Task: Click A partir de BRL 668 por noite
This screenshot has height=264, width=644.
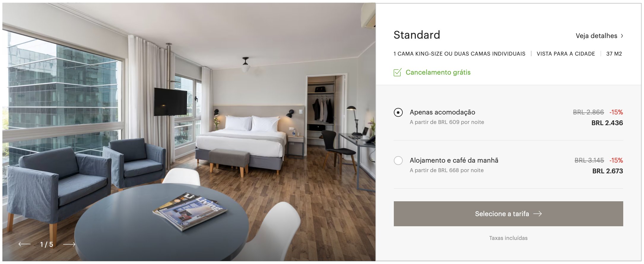Action: coord(447,170)
